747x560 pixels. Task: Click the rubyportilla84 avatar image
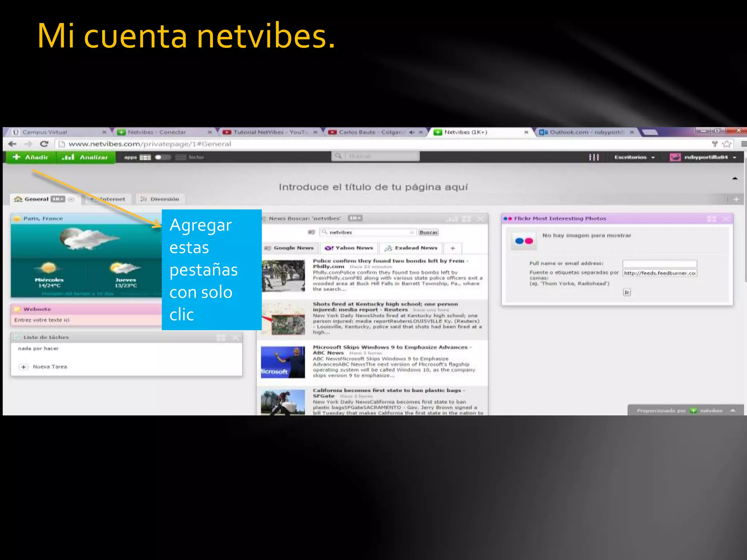675,157
